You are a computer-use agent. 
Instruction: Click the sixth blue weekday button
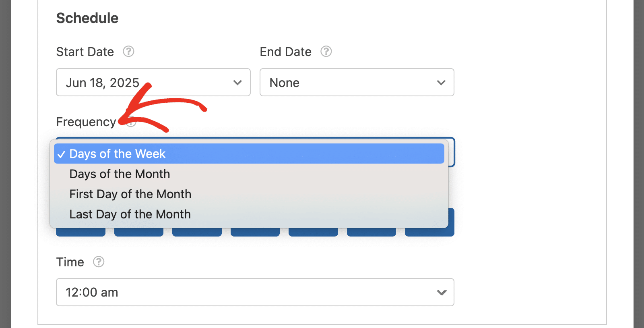[372, 232]
